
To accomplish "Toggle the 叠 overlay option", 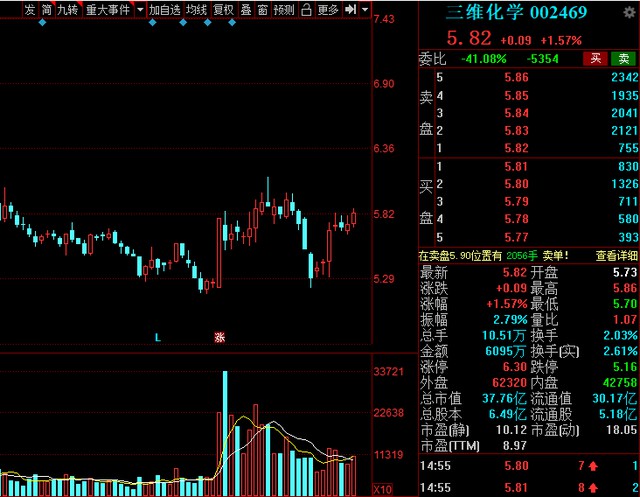I will [246, 10].
